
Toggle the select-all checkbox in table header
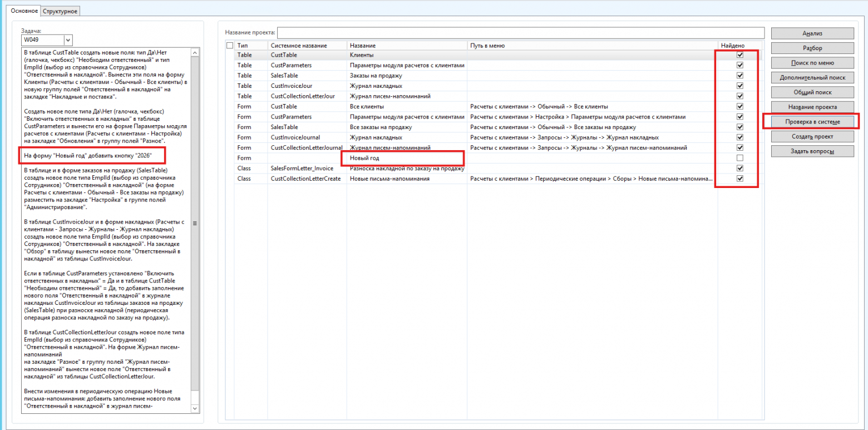click(x=230, y=45)
